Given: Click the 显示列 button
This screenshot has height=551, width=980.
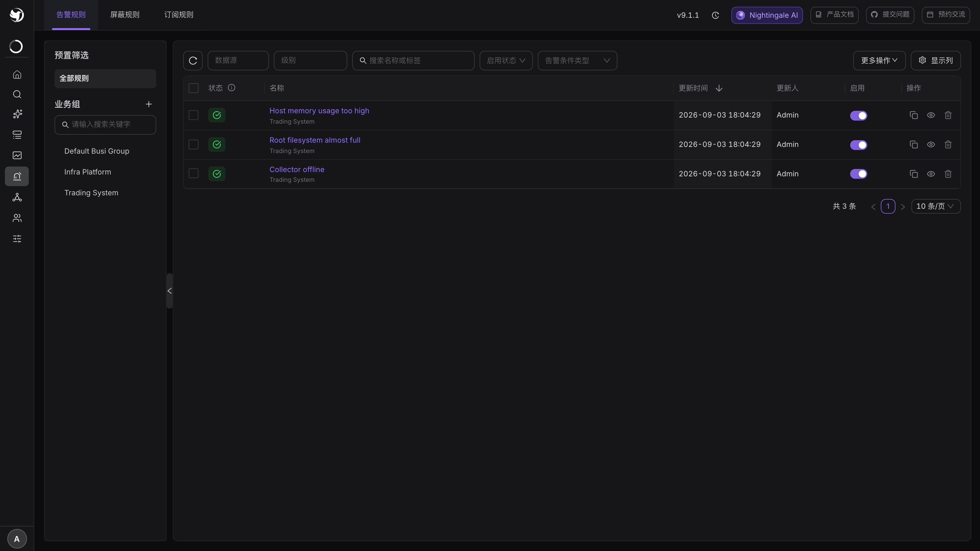Looking at the screenshot, I should 936,61.
